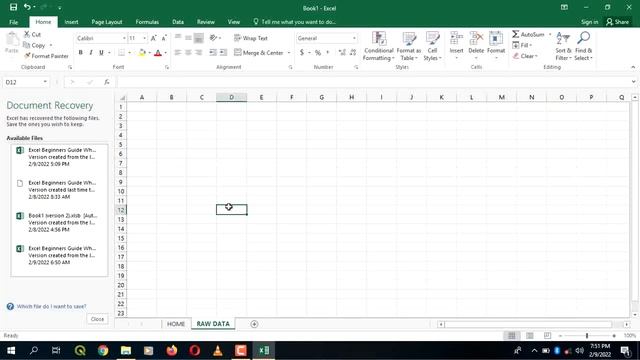
Task: Toggle Bold formatting
Action: tap(80, 53)
